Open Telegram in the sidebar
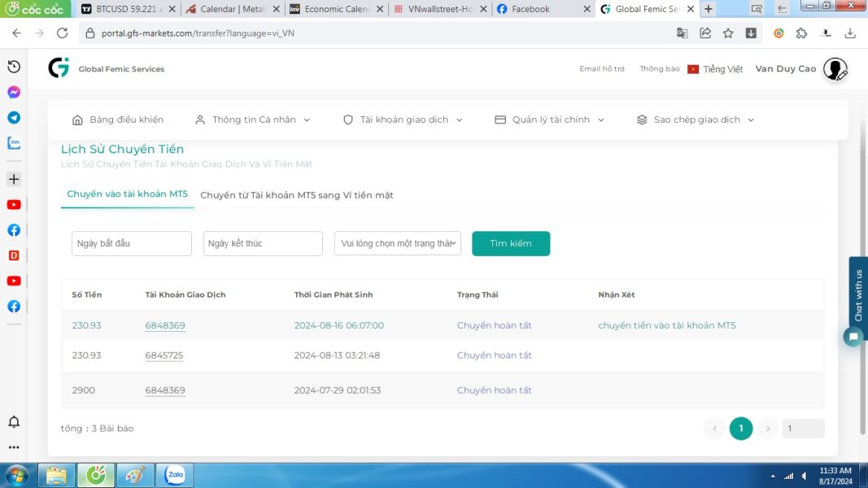The width and height of the screenshot is (868, 488). [x=14, y=117]
